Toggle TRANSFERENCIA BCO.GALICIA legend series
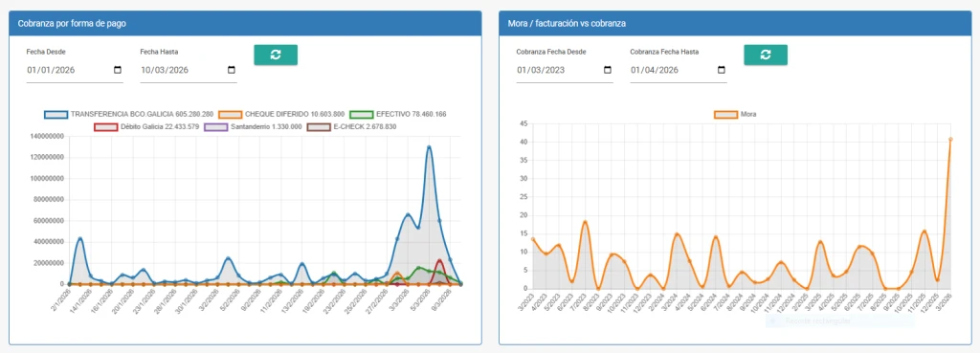The height and width of the screenshot is (353, 980). coord(129,115)
